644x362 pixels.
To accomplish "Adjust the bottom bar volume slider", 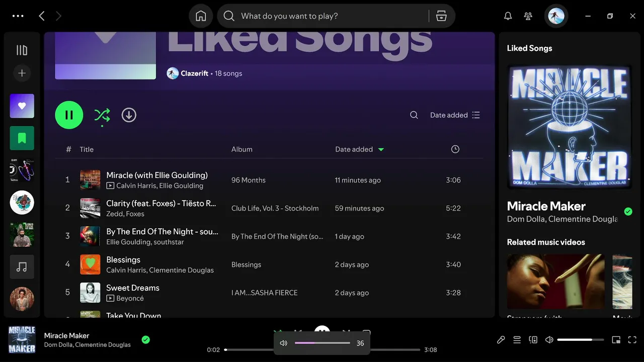I will (581, 340).
